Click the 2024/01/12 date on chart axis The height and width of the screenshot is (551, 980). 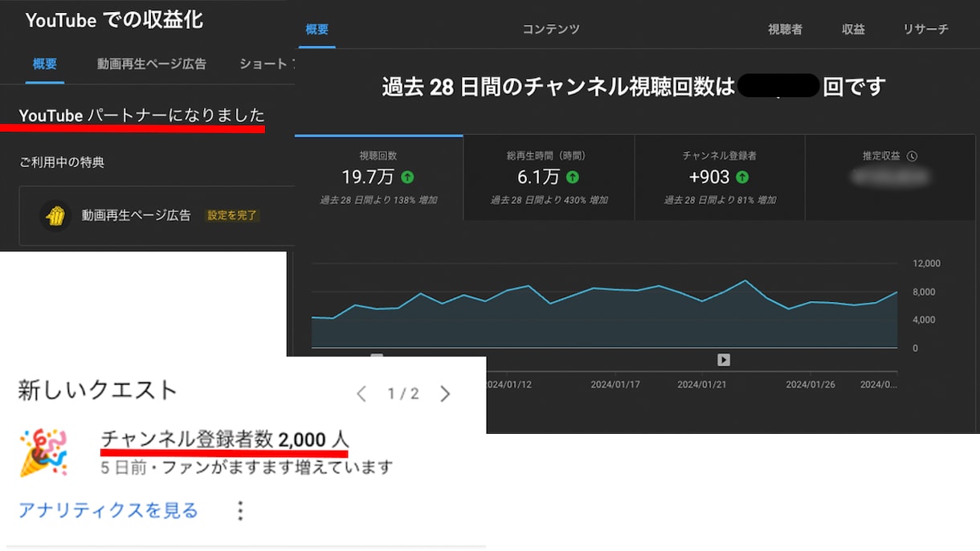coord(508,385)
